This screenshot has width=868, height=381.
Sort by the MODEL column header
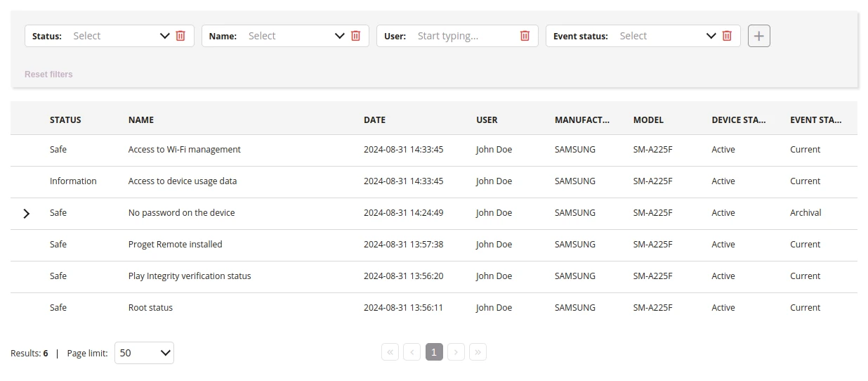coord(648,120)
